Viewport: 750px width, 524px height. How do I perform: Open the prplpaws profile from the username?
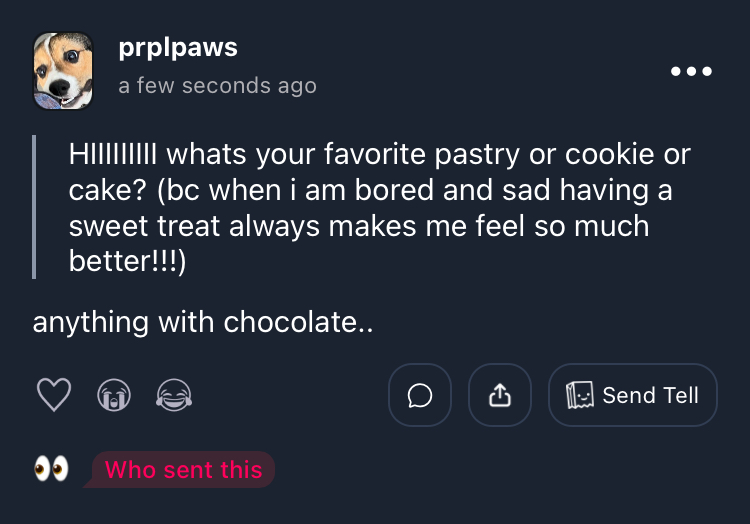coord(177,48)
